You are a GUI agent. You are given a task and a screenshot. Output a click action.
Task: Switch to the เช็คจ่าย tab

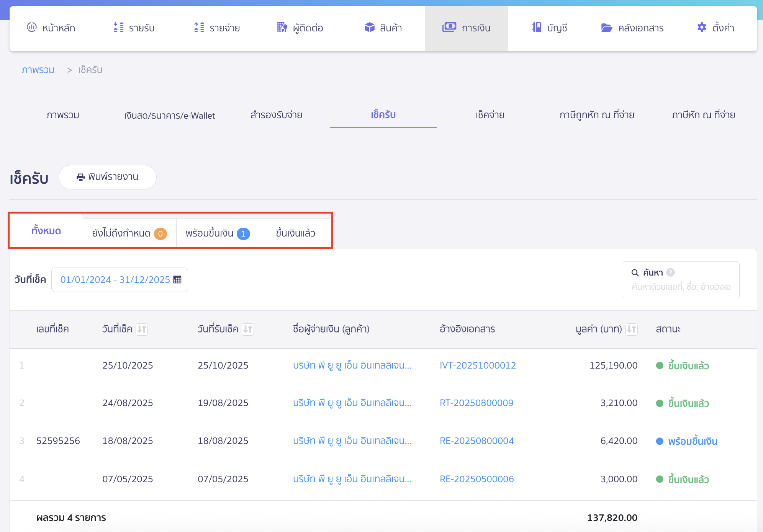click(x=490, y=115)
